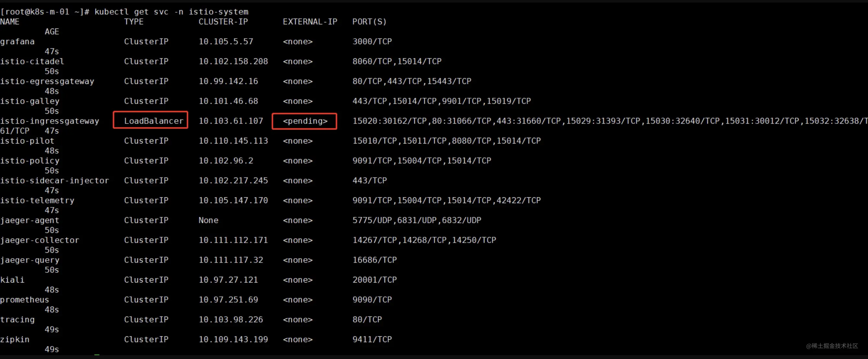The image size is (868, 359).
Task: Click the CLUSTER-IP column header
Action: [223, 22]
